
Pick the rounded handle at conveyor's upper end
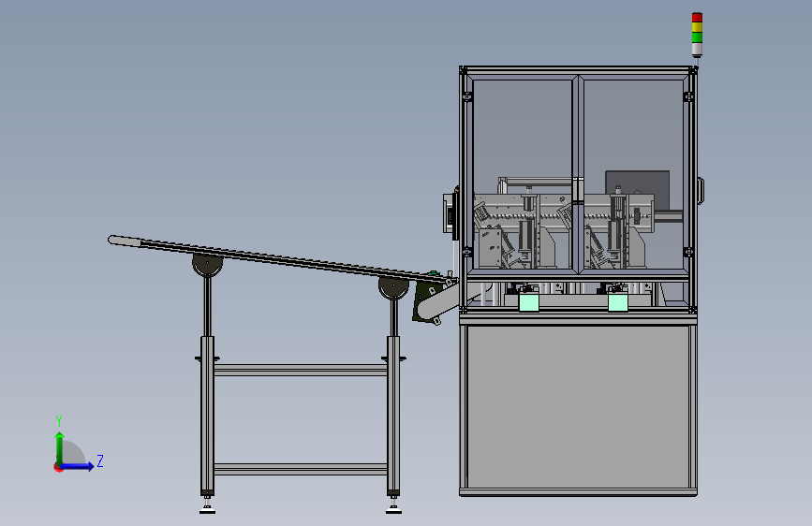coord(125,241)
